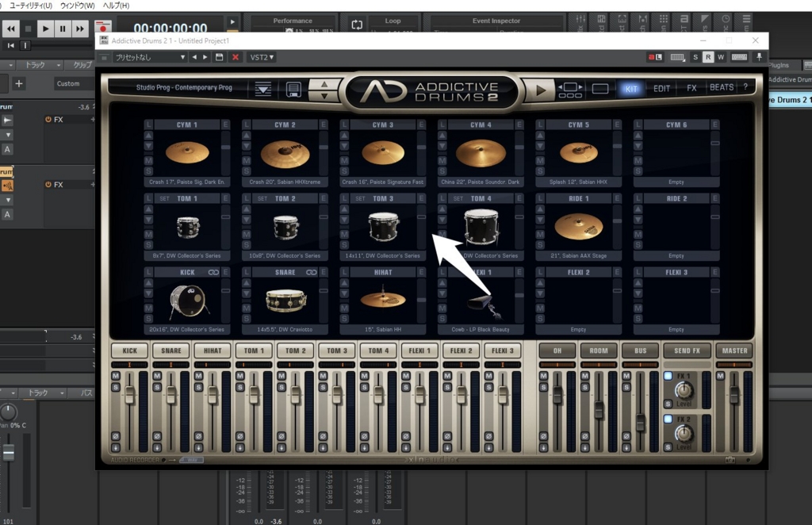812x525 pixels.
Task: Step to the previous kit preset arrow
Action: (324, 84)
